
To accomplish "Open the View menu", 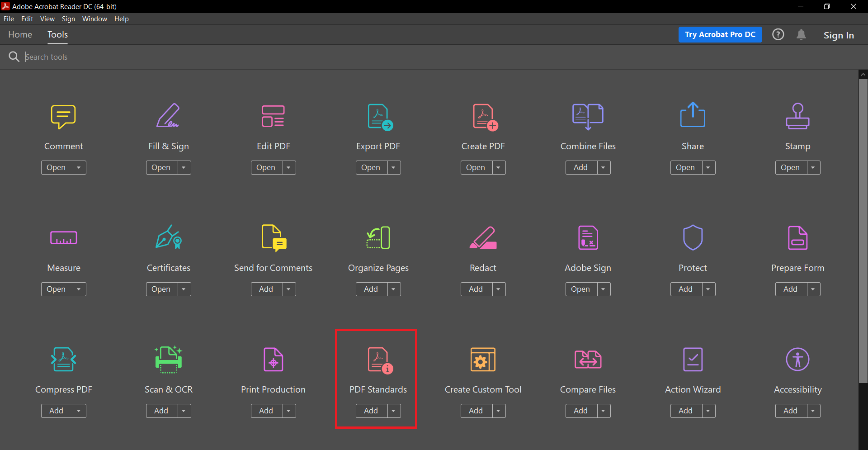I will coord(47,19).
